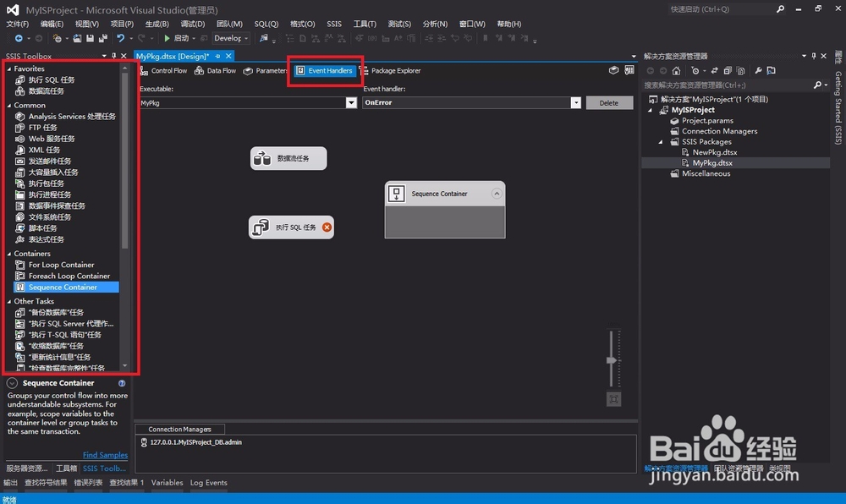Select 表达式任务 toolbox item
The height and width of the screenshot is (504, 846).
pyautogui.click(x=46, y=239)
